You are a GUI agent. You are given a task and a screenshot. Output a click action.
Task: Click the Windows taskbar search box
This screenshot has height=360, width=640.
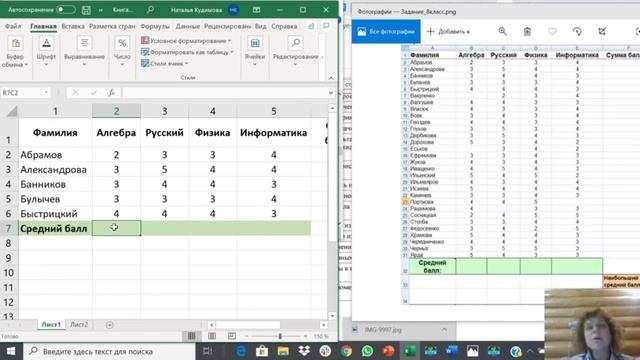[x=109, y=351]
